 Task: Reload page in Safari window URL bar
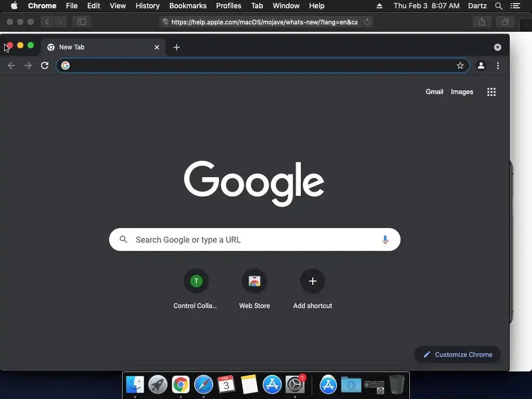coord(367,22)
